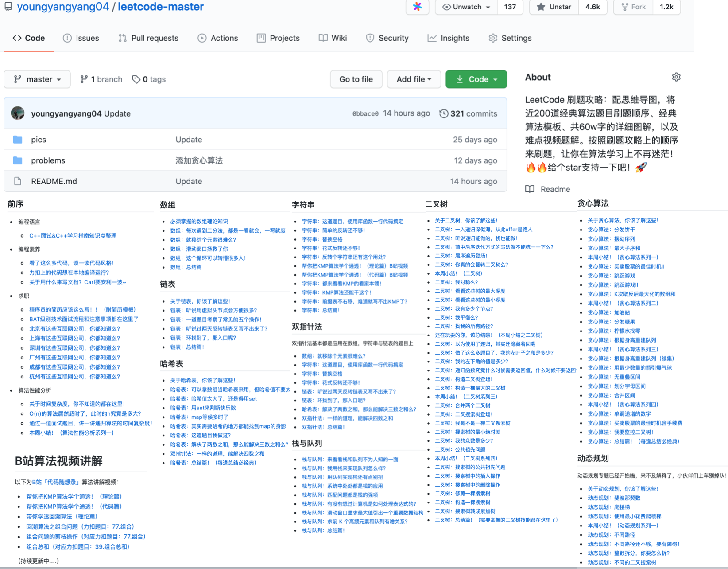Open link C++面试&C++学习指南知识点整理
728x569 pixels.
(x=73, y=236)
